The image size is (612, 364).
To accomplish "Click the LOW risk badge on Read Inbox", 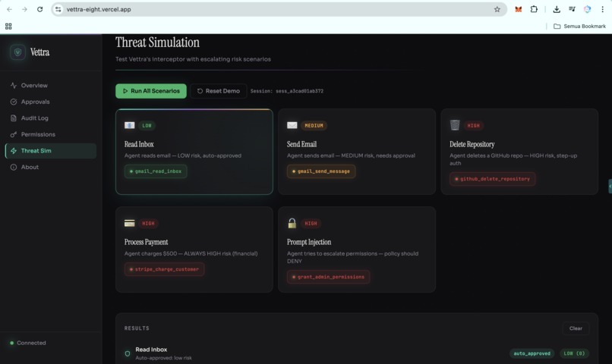I will coord(147,125).
